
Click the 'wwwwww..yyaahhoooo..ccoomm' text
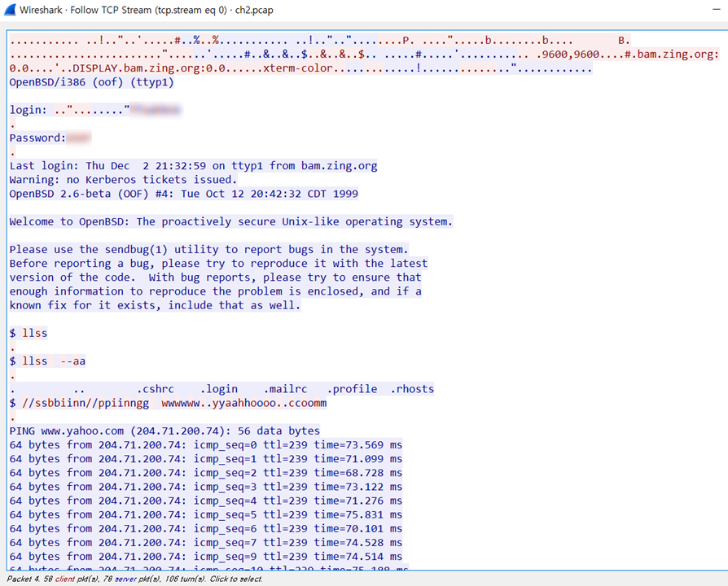coord(243,403)
